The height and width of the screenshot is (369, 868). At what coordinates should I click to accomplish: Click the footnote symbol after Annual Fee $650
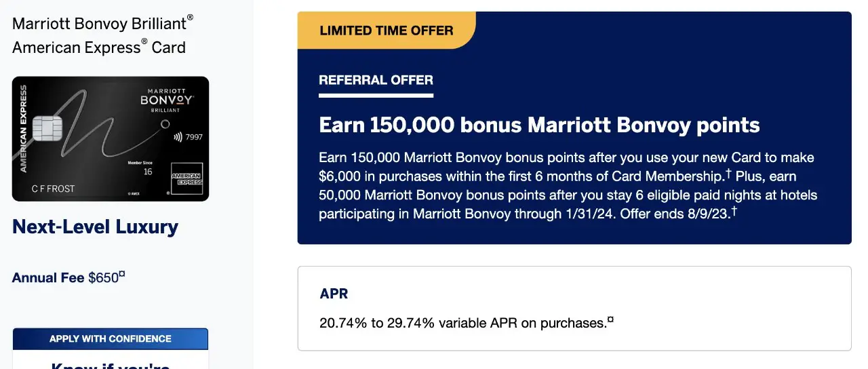coord(122,274)
